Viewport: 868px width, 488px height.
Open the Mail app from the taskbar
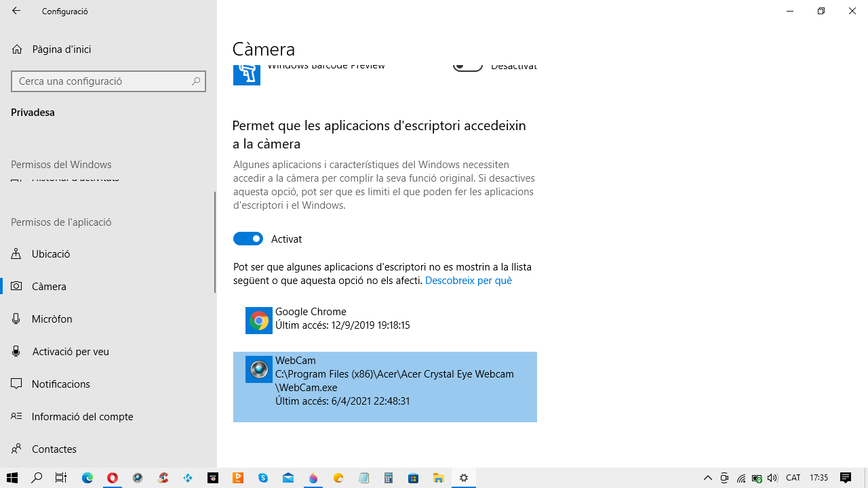tap(288, 478)
